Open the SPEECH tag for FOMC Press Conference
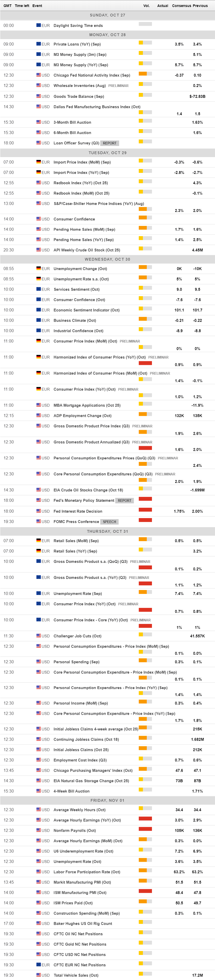 tap(109, 522)
